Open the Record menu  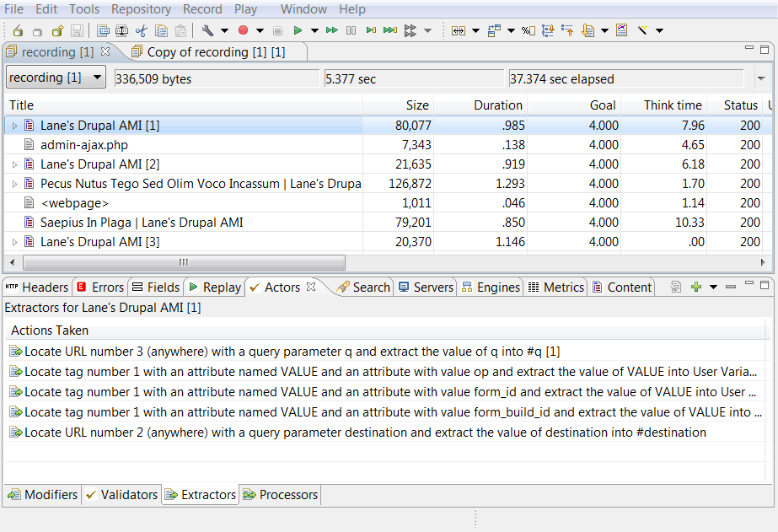pyautogui.click(x=202, y=9)
